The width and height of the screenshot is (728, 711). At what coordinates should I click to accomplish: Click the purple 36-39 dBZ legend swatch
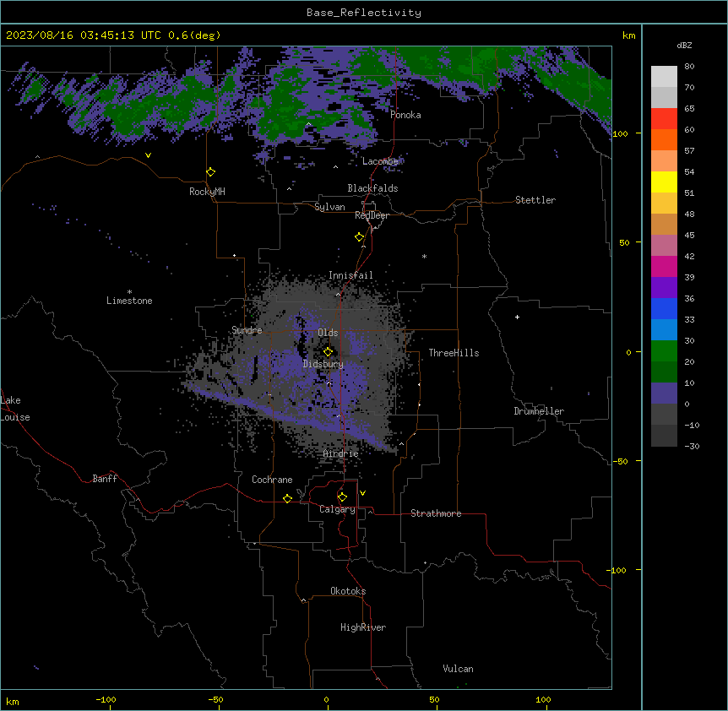pyautogui.click(x=664, y=288)
